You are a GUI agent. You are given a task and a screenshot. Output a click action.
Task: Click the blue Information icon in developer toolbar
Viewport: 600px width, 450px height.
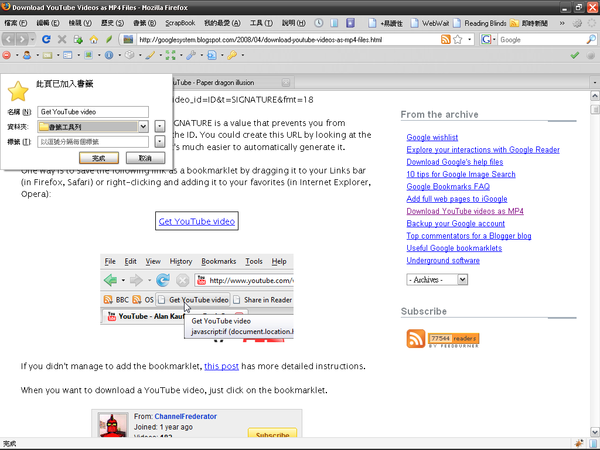(x=109, y=55)
